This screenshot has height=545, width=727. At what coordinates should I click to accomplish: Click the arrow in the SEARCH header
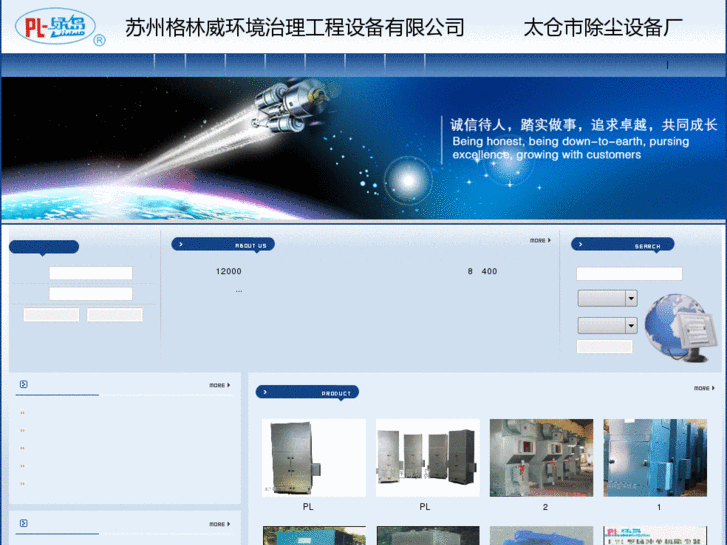click(x=580, y=244)
